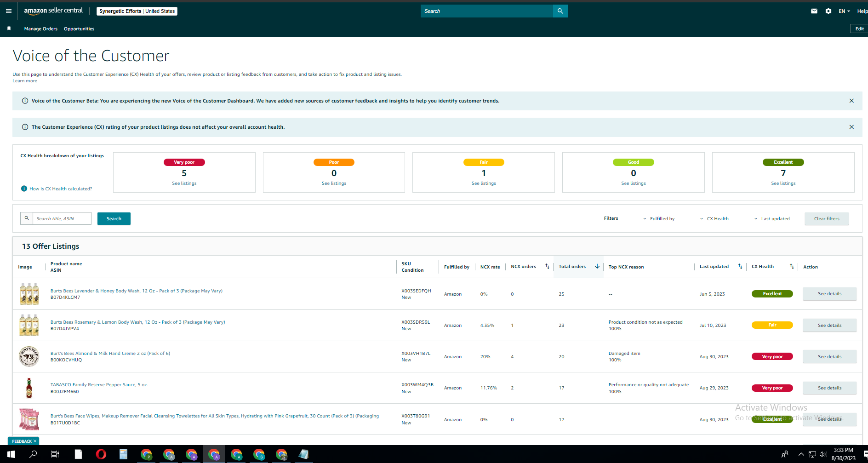Click Clear filters button
The image size is (868, 463).
pyautogui.click(x=827, y=218)
